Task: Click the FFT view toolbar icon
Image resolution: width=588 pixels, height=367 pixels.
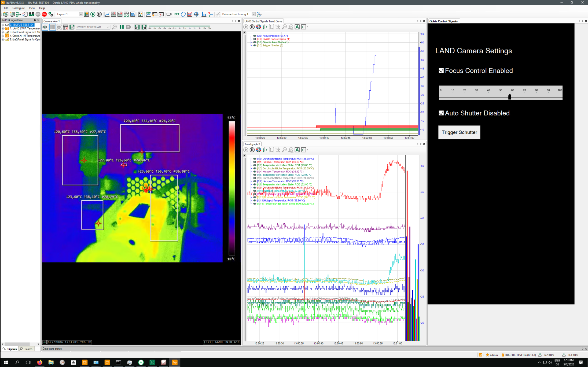Action: coord(177,14)
